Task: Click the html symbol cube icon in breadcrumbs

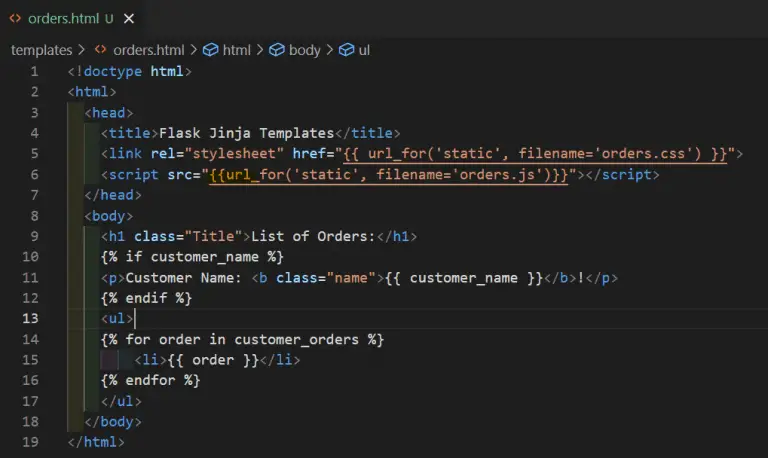Action: click(210, 50)
